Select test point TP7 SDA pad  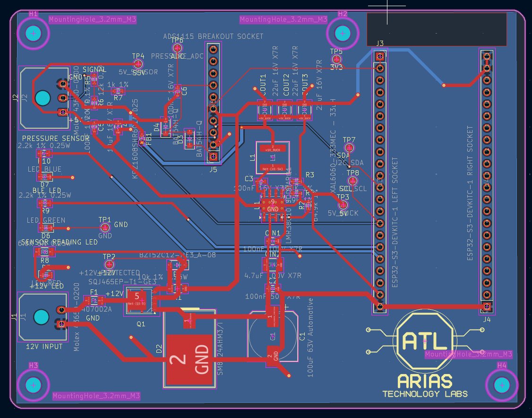click(349, 148)
